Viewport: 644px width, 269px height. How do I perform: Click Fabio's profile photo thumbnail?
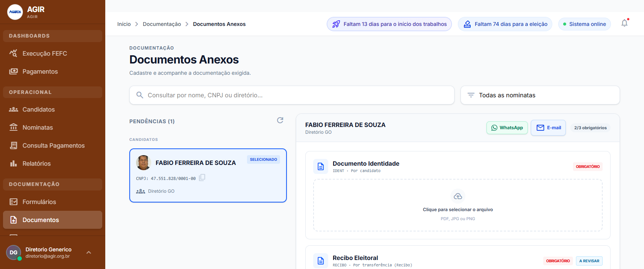pyautogui.click(x=143, y=163)
